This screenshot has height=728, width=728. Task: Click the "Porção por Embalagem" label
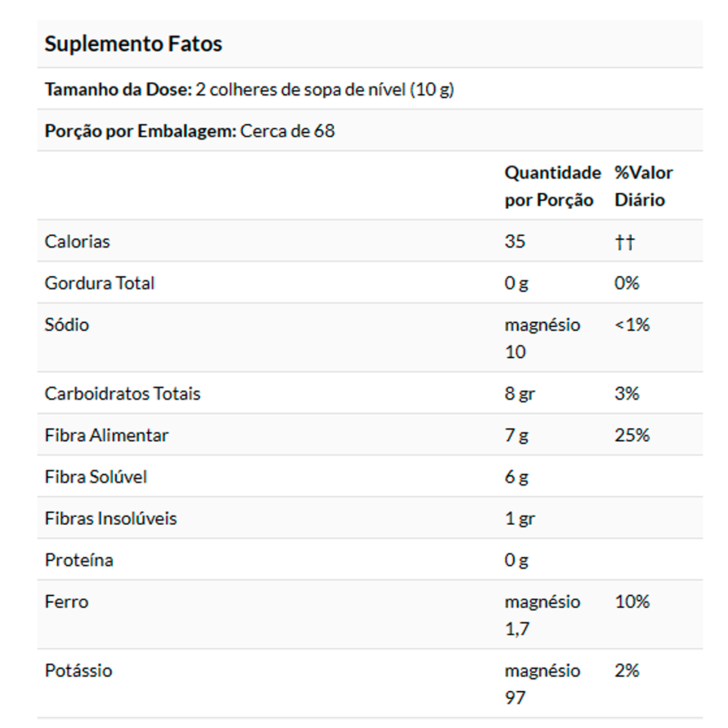click(x=140, y=132)
